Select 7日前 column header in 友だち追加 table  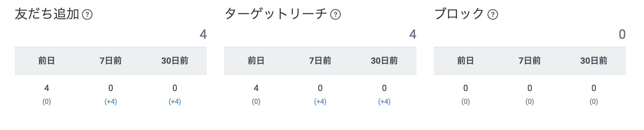[111, 61]
